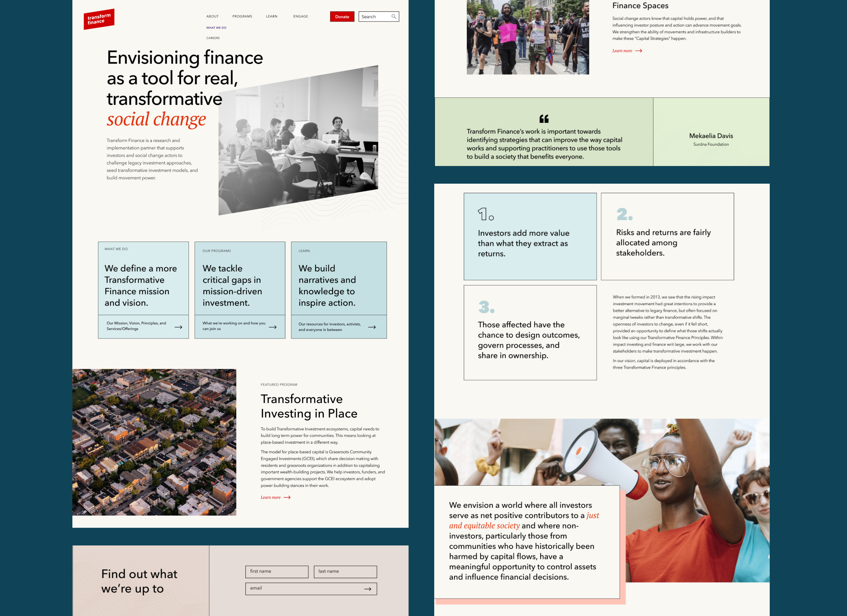This screenshot has height=616, width=847.
Task: Open the About menu
Action: pyautogui.click(x=212, y=17)
